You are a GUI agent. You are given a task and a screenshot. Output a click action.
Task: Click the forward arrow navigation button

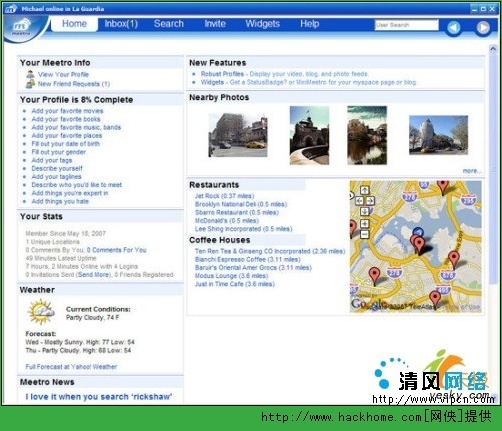(483, 28)
